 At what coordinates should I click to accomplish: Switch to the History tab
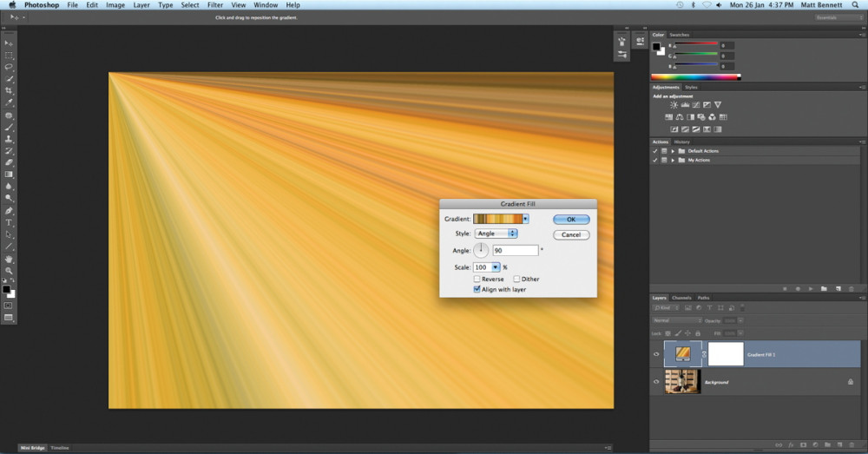pos(682,142)
